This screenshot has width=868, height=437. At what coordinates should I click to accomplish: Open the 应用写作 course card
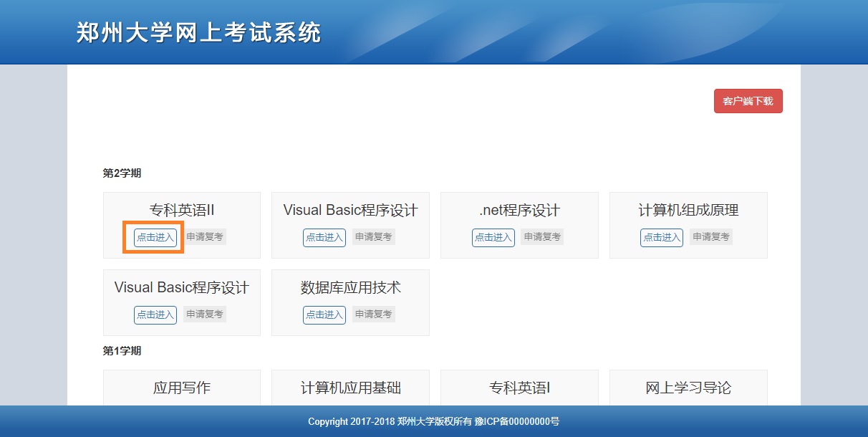pos(182,388)
